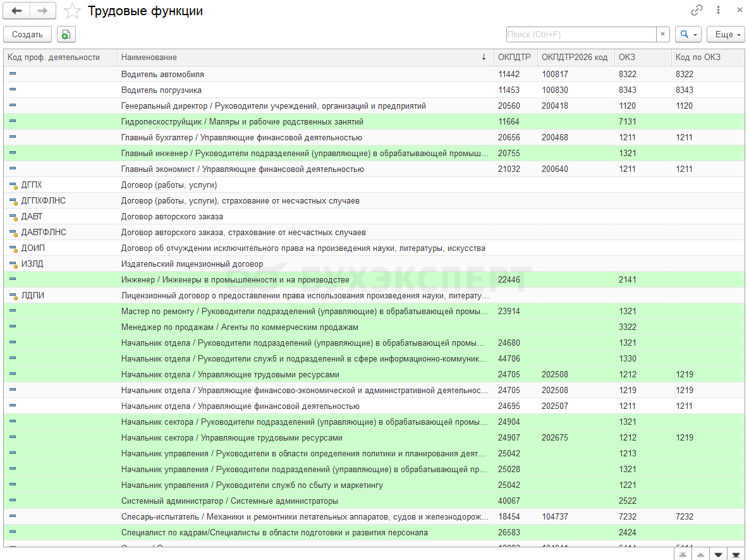The height and width of the screenshot is (560, 749).
Task: Click the back navigation arrow
Action: tap(16, 11)
